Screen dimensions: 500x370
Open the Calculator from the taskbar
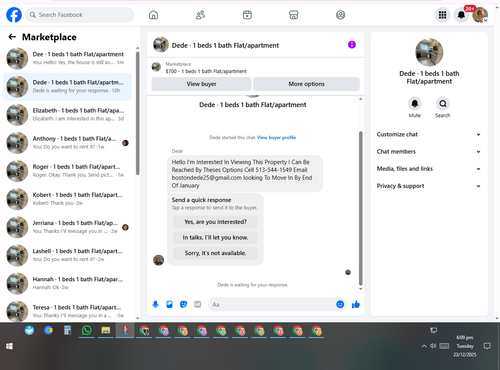point(68,330)
